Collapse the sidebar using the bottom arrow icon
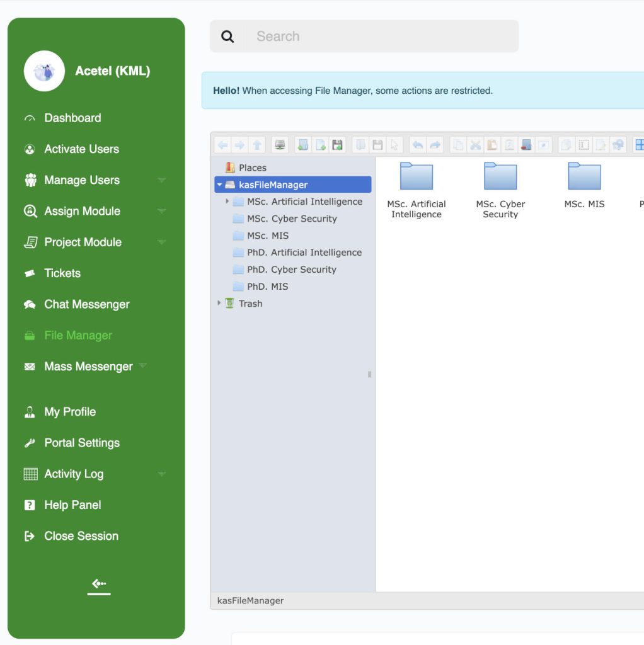The width and height of the screenshot is (644, 645). pyautogui.click(x=98, y=585)
